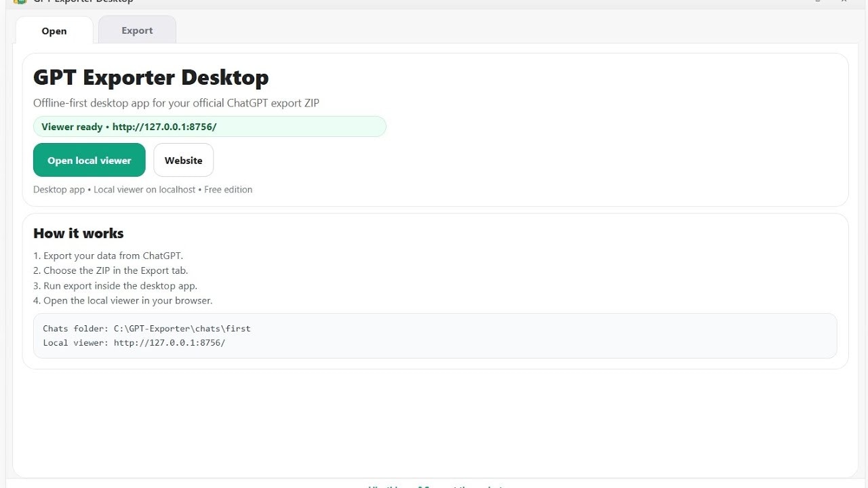The height and width of the screenshot is (488, 868).
Task: Click the Local viewer URL line
Action: [134, 343]
